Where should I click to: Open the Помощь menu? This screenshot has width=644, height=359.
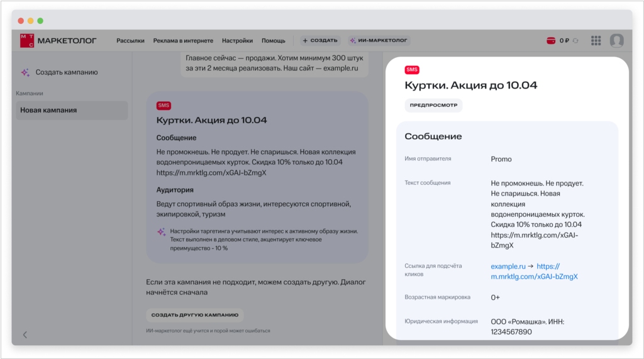tap(273, 41)
